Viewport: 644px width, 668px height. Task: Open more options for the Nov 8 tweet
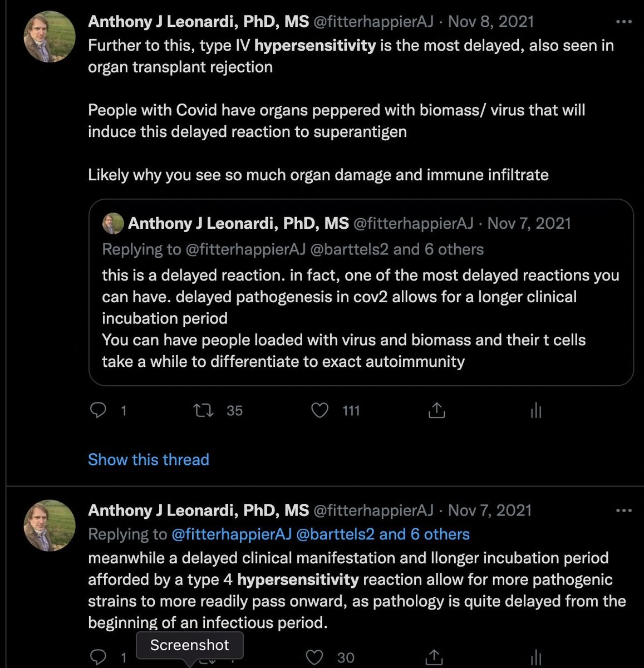pyautogui.click(x=624, y=22)
